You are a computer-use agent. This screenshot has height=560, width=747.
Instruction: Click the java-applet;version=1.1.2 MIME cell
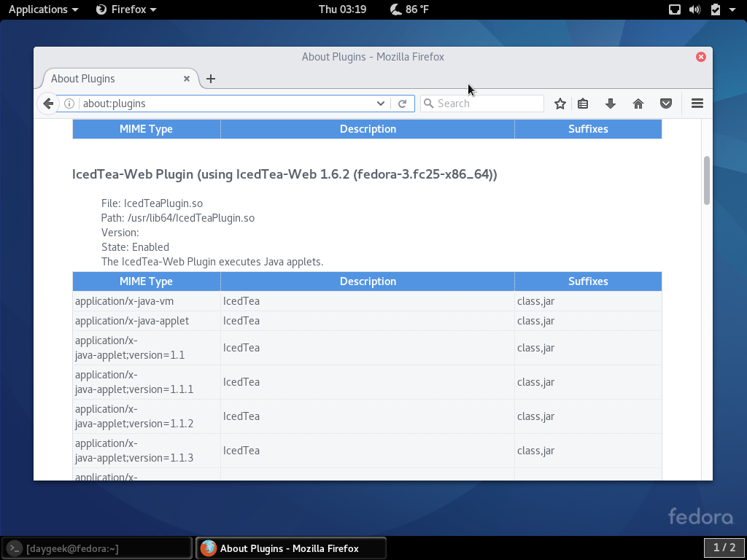click(147, 416)
